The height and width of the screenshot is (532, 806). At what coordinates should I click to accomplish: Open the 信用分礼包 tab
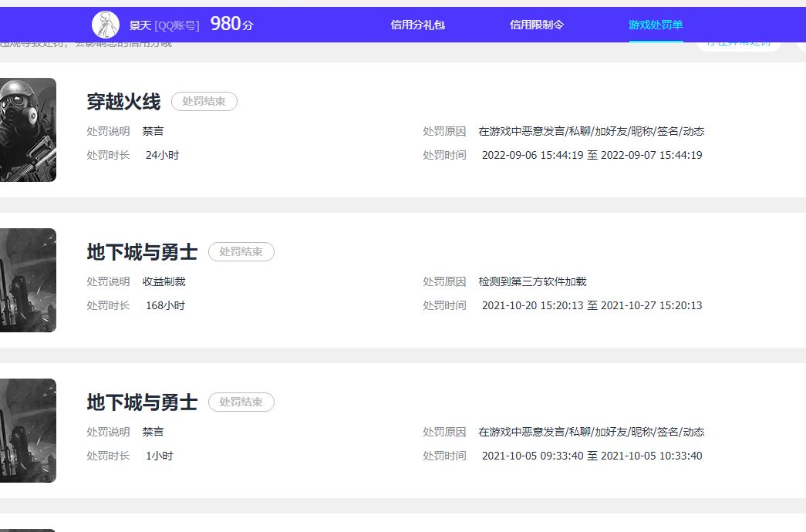(417, 25)
